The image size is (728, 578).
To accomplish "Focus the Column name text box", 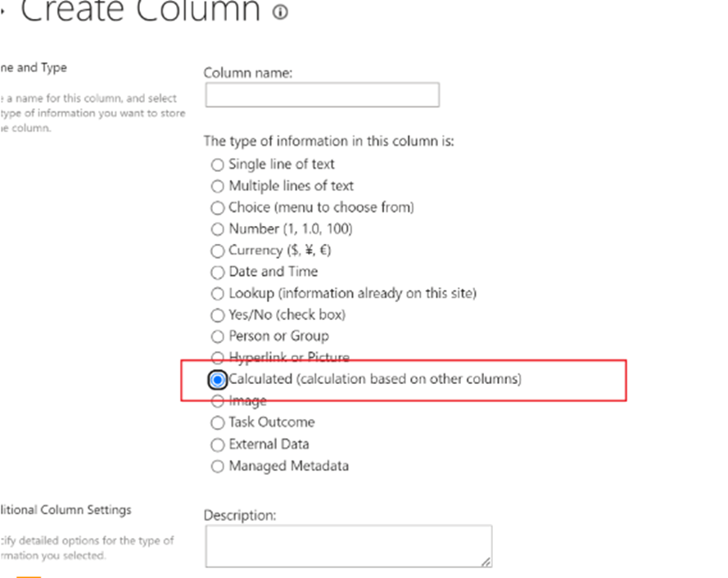I will (322, 95).
